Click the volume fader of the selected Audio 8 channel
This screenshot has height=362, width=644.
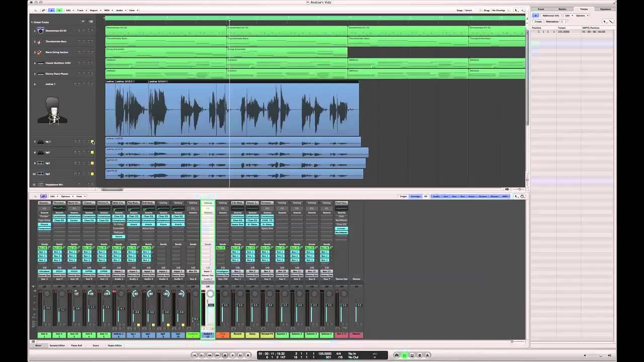(211, 305)
